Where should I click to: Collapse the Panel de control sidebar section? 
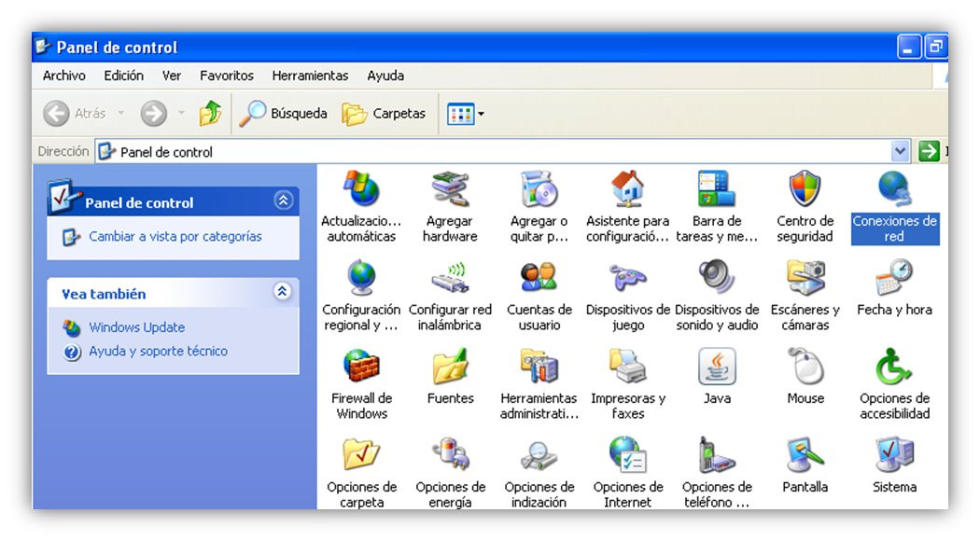pyautogui.click(x=283, y=201)
